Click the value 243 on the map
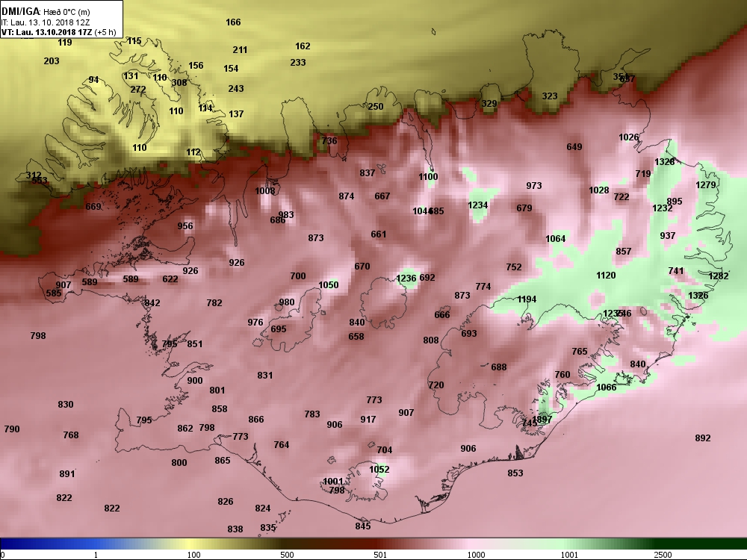Image resolution: width=747 pixels, height=560 pixels. point(236,89)
